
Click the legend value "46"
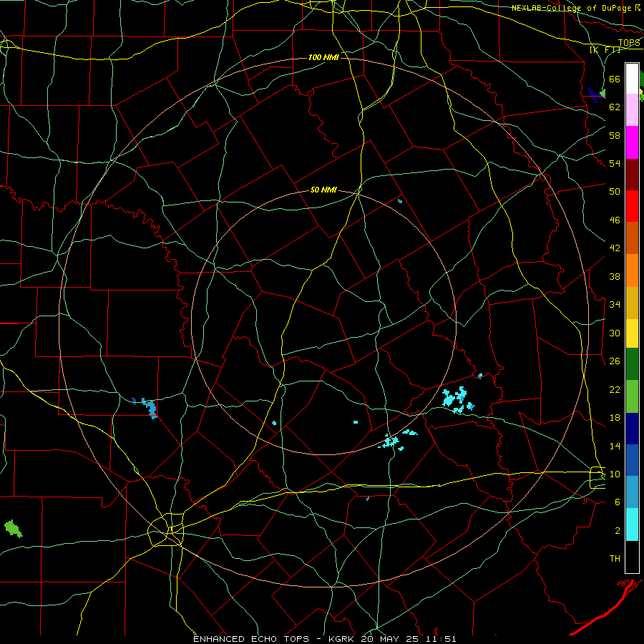615,220
